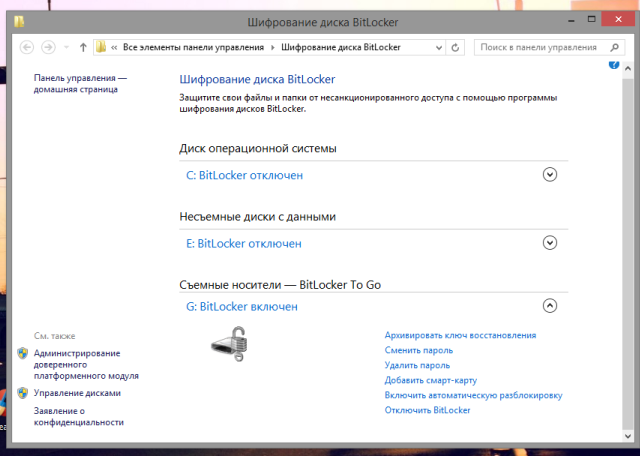This screenshot has width=640, height=456.
Task: Open 'G: BitLocker включен' link
Action: click(242, 307)
